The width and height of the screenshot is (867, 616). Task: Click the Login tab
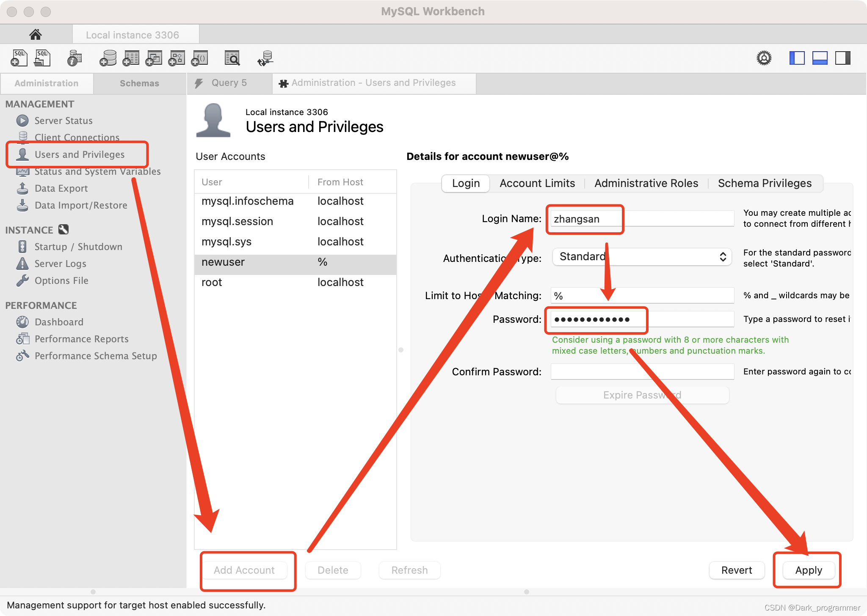[465, 183]
